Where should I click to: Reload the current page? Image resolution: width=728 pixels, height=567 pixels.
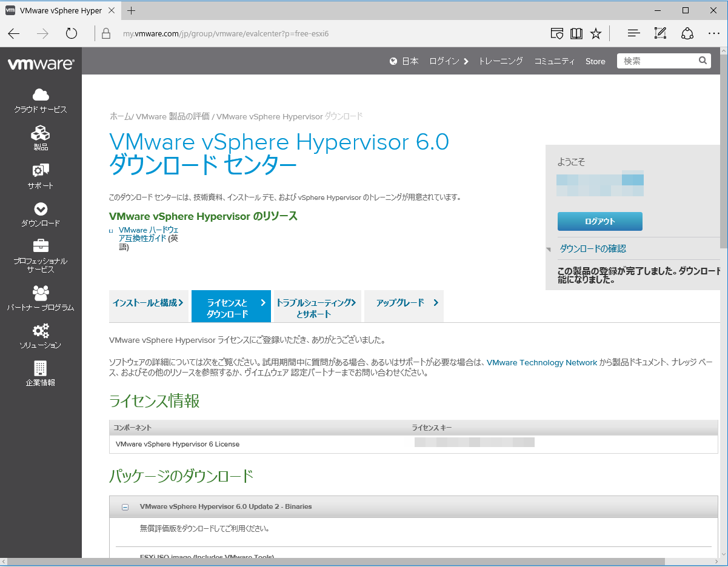tap(72, 34)
